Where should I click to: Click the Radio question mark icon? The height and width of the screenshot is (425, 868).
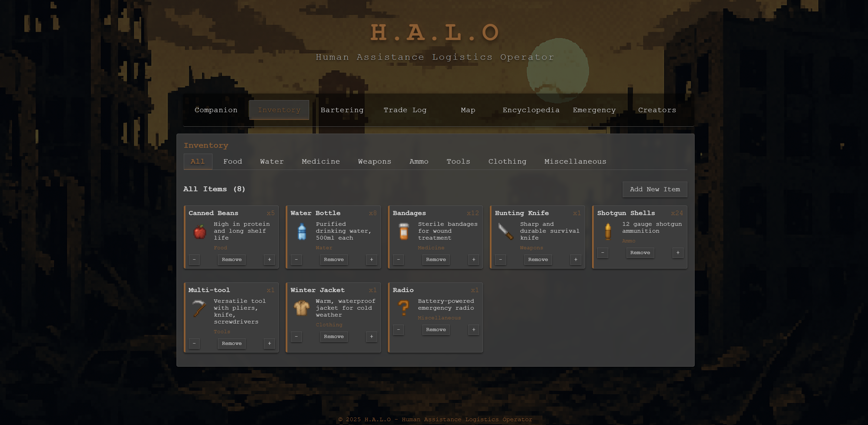[x=403, y=308]
